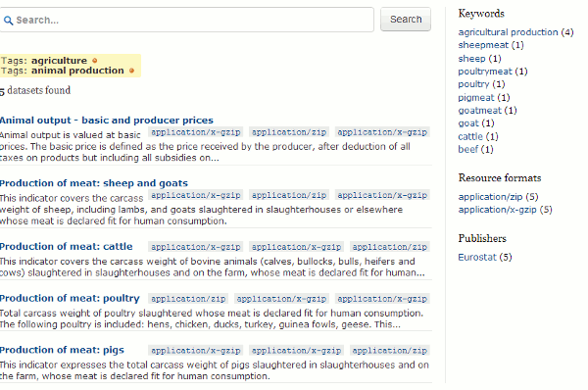The image size is (588, 390).
Task: Filter by sheepmeat keyword
Action: point(483,45)
